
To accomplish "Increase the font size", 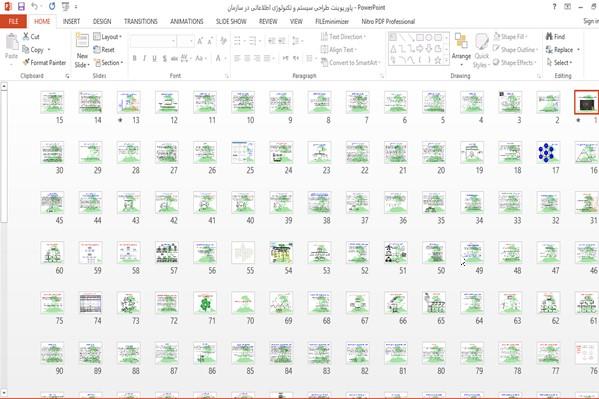I will 200,41.
